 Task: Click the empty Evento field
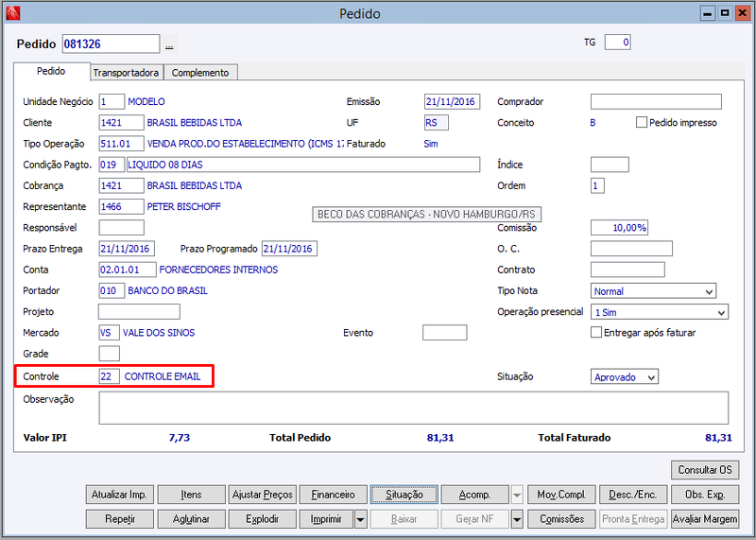444,333
